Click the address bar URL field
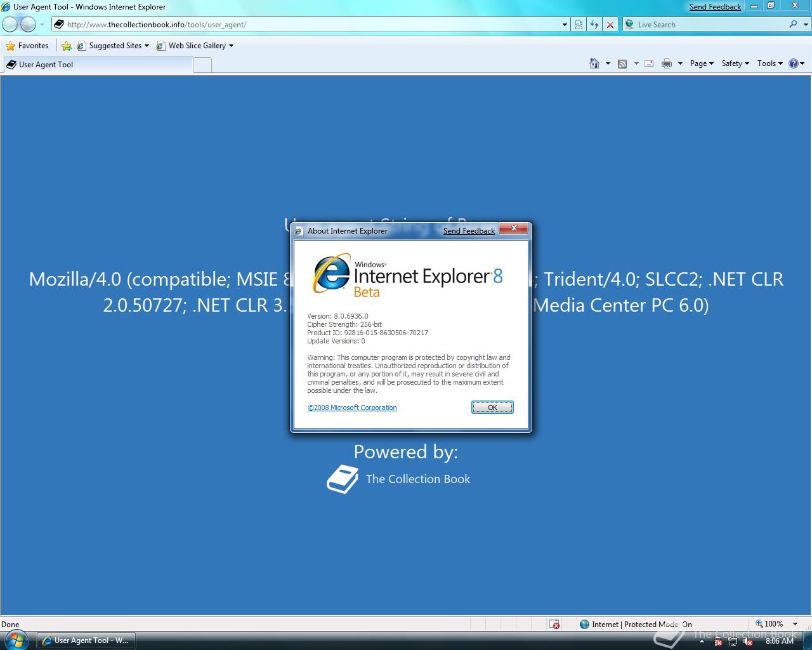The image size is (812, 650). click(306, 25)
